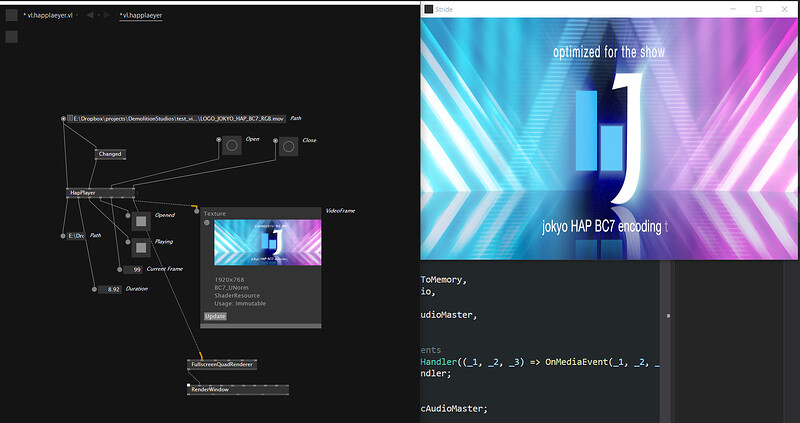Click the circle beside the texture thumbnail
Viewport: 800px width, 423px height.
coord(207,222)
